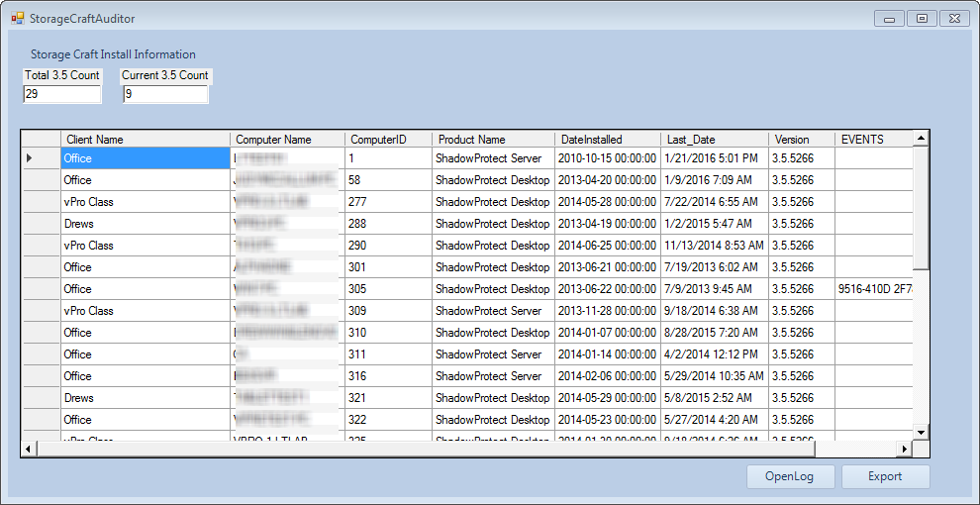This screenshot has width=980, height=505.
Task: Sort by Version column header
Action: (x=802, y=140)
